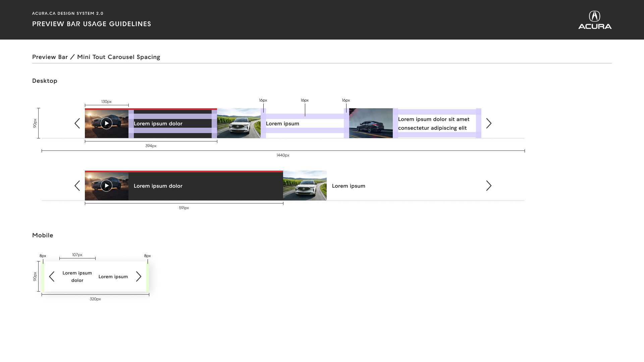Screen dimensions: 644x362
Task: Tap 'Lorem ipsum' item in mobile bar
Action: [x=113, y=277]
